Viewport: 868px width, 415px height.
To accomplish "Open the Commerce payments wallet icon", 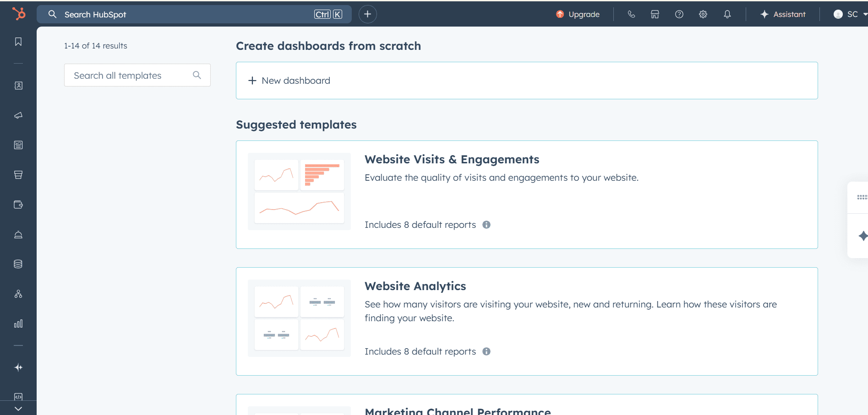I will [x=18, y=205].
